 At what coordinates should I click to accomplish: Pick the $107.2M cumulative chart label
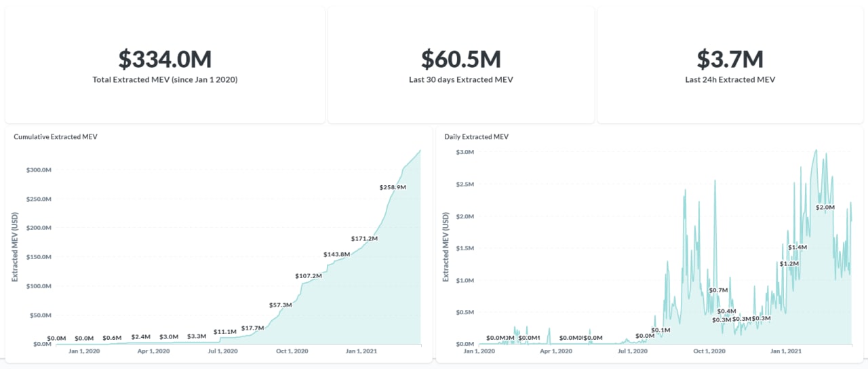click(x=309, y=276)
